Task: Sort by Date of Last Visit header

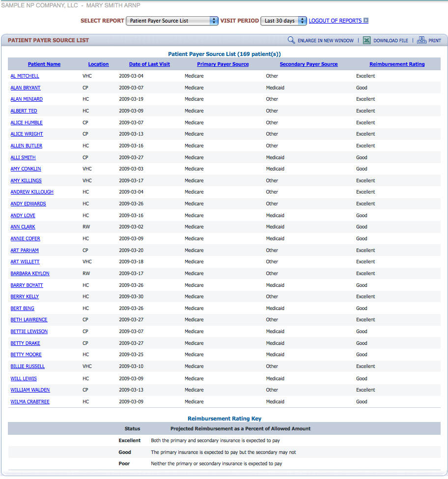Action: [x=149, y=64]
